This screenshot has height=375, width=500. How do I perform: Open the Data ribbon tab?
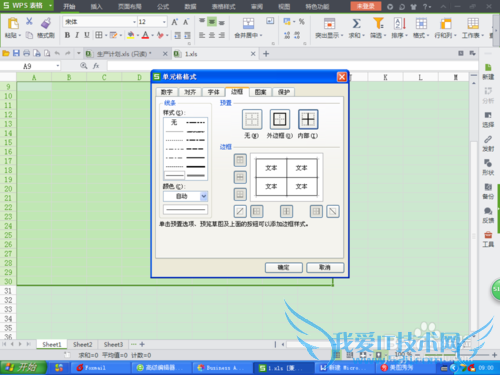190,6
